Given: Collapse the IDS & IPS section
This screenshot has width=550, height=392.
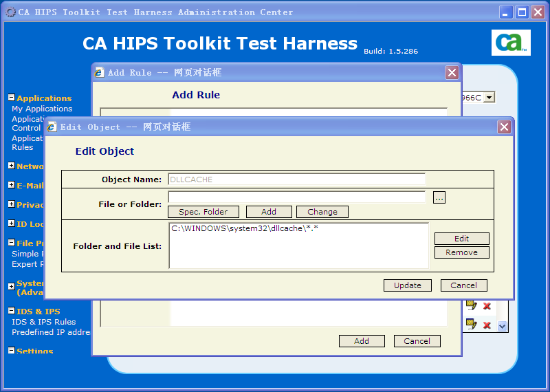Looking at the screenshot, I should tap(12, 311).
